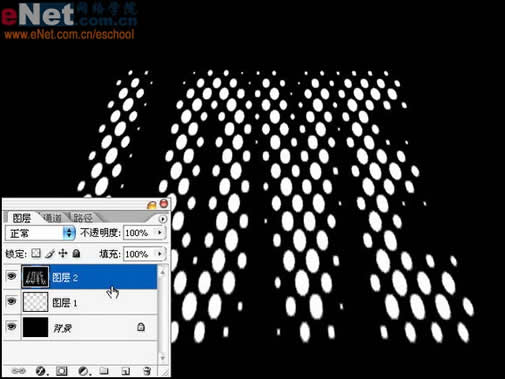Click the 图层 2 thumbnail
The width and height of the screenshot is (505, 379).
click(x=35, y=277)
